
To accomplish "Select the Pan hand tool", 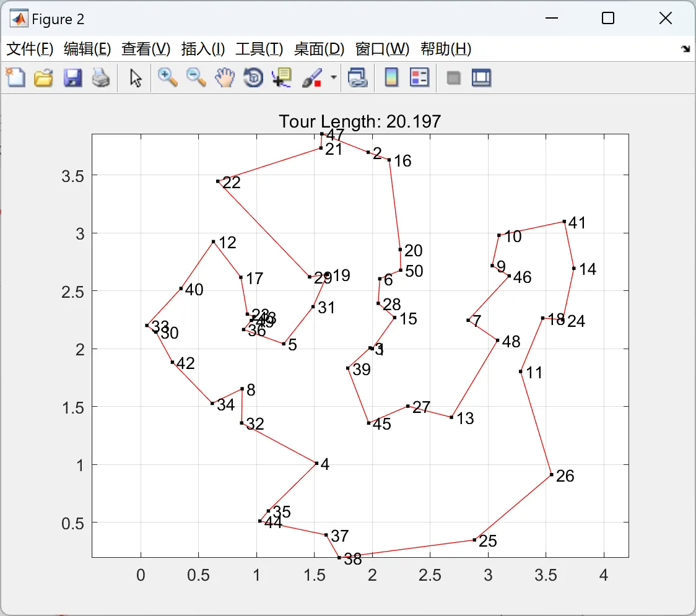I will 225,77.
